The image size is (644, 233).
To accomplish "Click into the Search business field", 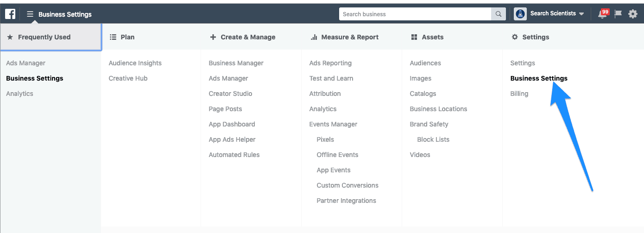I will coord(415,14).
